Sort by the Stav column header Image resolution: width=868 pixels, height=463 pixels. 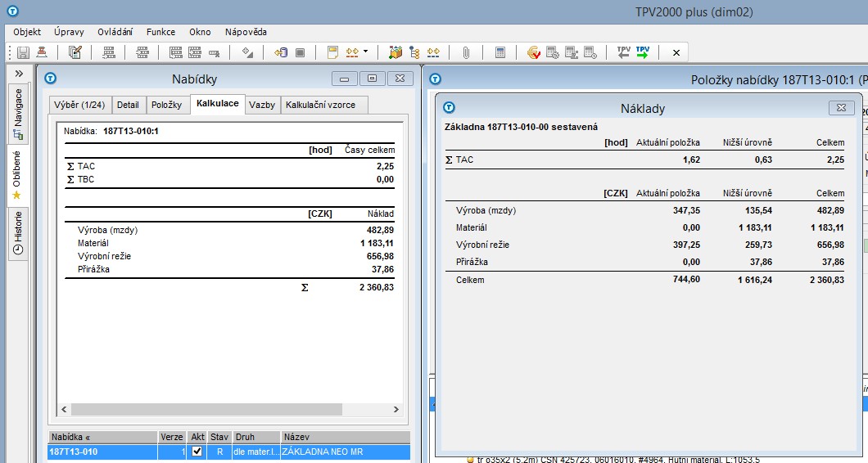tap(219, 437)
